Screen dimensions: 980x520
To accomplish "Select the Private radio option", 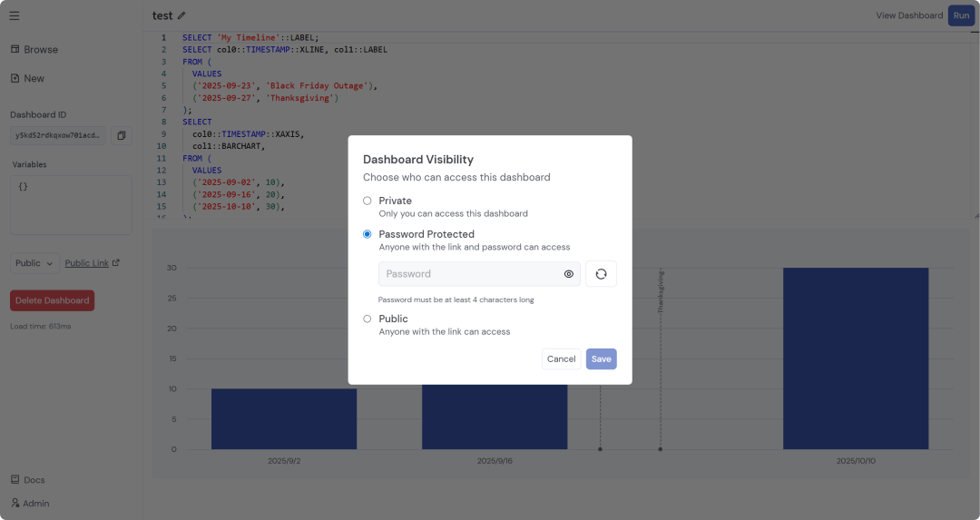I will pos(367,201).
